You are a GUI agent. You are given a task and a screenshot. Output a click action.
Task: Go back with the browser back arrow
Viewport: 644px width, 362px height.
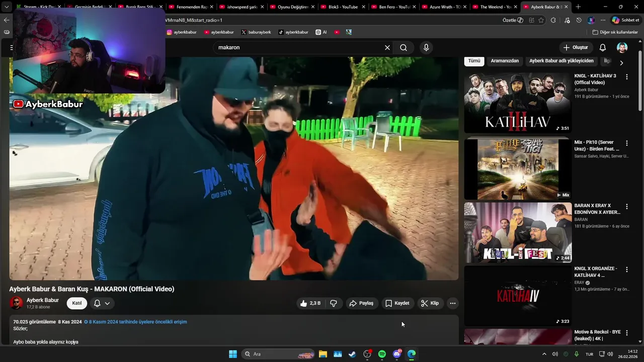(x=7, y=20)
